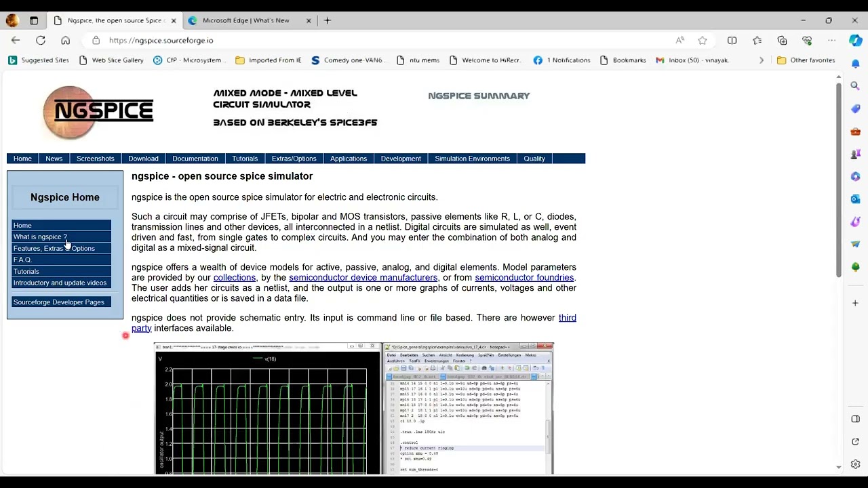Open the Documentation menu item
Viewport: 868px width, 488px height.
pos(195,159)
